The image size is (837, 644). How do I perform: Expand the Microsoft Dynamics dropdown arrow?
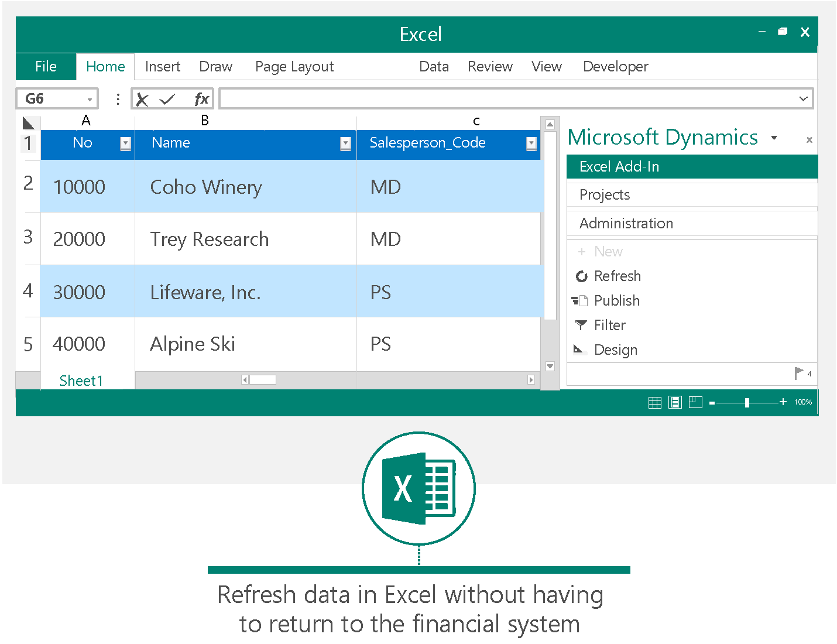tap(775, 138)
